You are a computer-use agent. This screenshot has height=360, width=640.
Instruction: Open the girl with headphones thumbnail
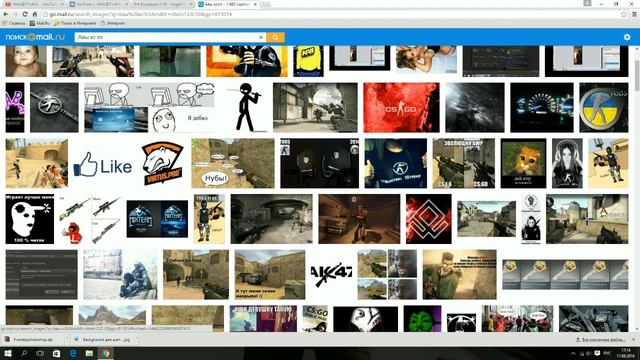(567, 163)
